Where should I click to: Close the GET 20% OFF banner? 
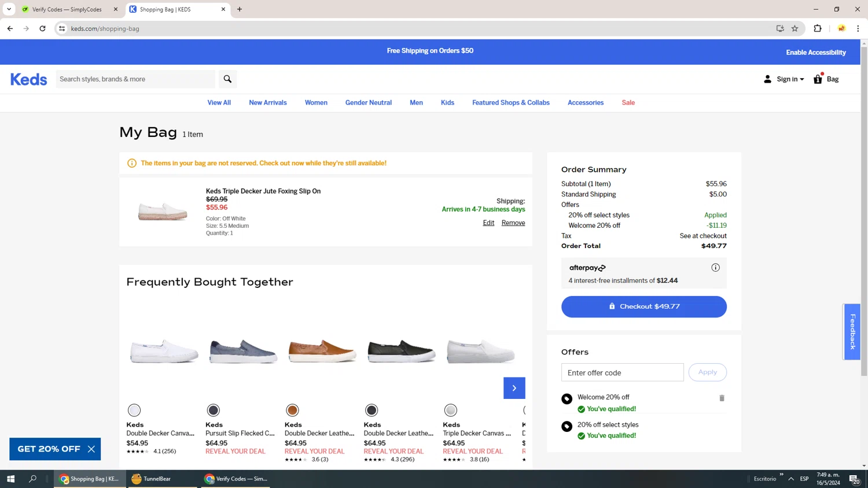click(91, 449)
